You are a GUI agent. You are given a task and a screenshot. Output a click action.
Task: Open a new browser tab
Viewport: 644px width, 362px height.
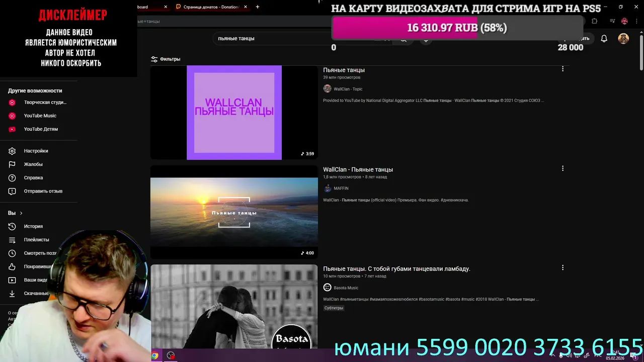click(258, 7)
